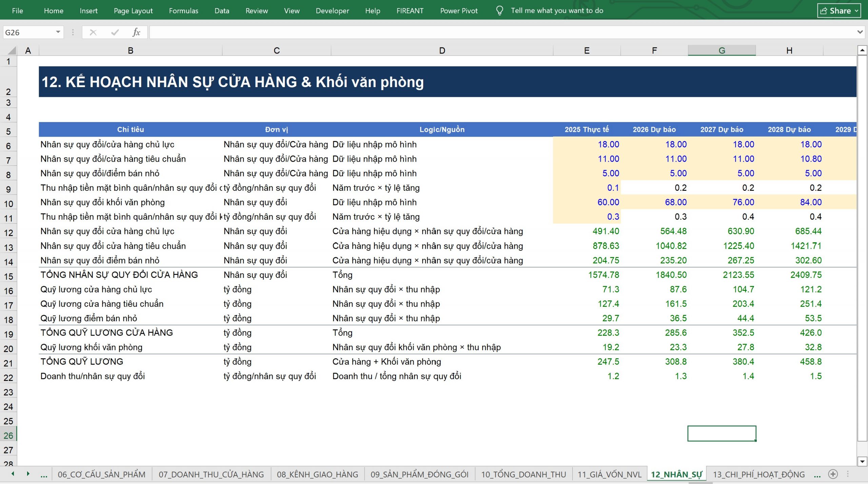
Task: Select the Developer tab
Action: click(x=332, y=11)
